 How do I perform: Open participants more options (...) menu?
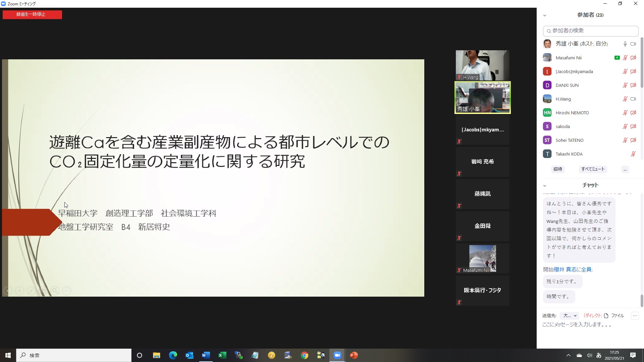625,170
